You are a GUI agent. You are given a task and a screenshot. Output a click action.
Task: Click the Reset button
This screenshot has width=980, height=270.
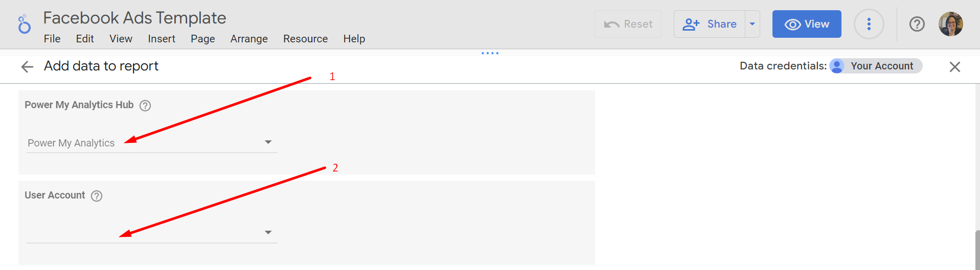click(628, 24)
